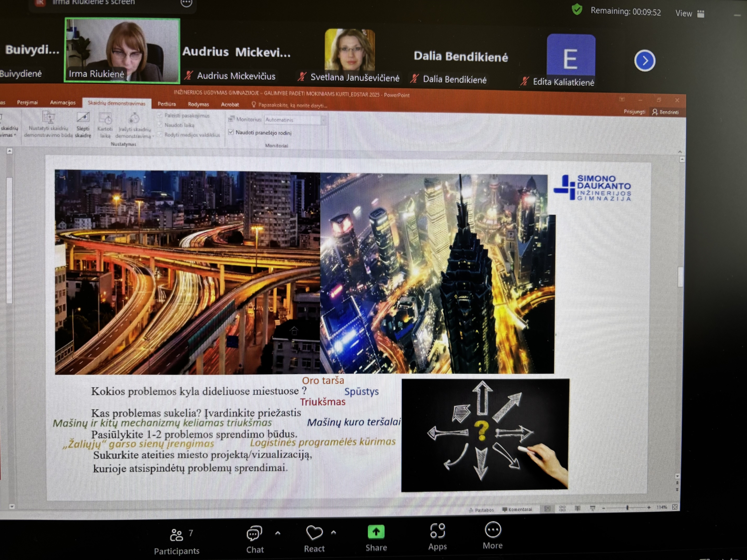The image size is (747, 560).
Task: Show next participants with blue arrow
Action: [644, 61]
